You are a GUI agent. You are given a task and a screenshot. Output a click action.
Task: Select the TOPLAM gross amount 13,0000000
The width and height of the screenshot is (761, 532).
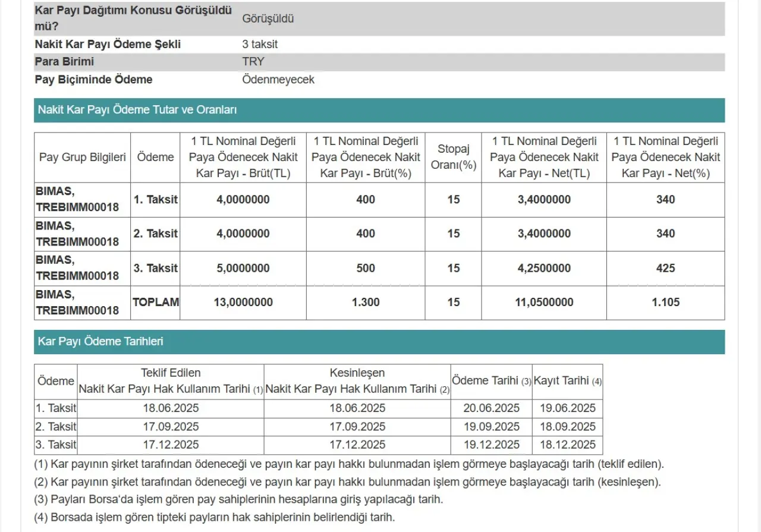pyautogui.click(x=243, y=303)
